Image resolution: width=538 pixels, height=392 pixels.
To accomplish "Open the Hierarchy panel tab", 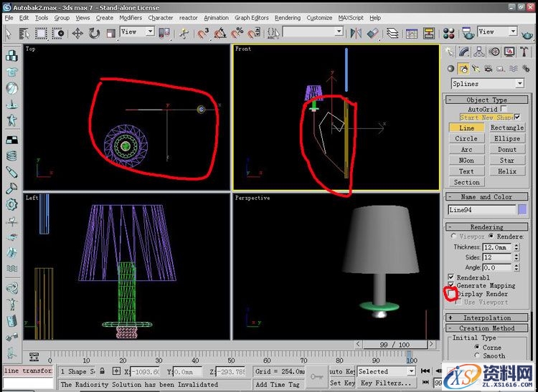I will click(x=479, y=52).
